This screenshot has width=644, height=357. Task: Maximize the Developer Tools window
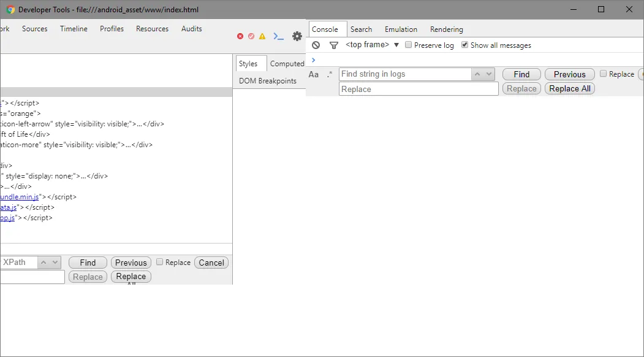click(x=601, y=9)
